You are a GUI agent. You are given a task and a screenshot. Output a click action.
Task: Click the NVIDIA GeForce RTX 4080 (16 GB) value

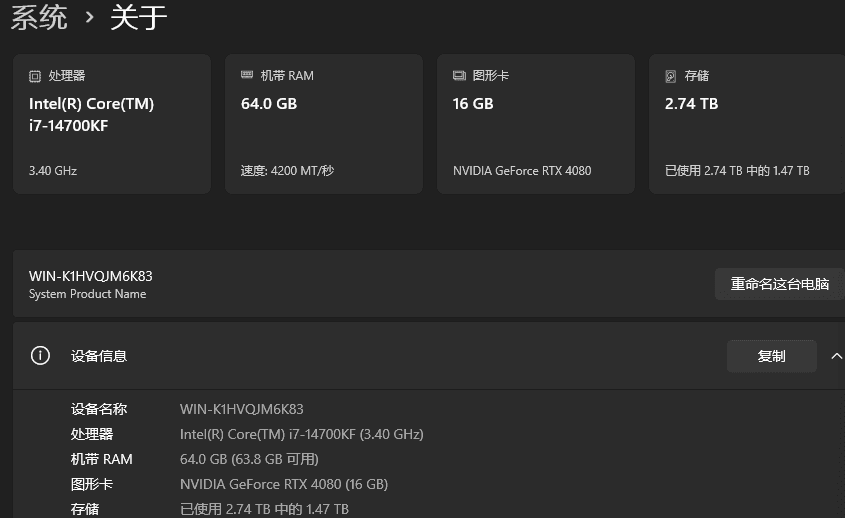point(284,484)
